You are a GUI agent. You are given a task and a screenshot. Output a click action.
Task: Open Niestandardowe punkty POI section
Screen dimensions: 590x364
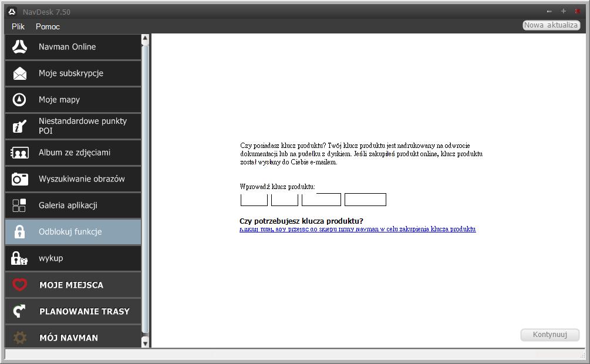[73, 126]
